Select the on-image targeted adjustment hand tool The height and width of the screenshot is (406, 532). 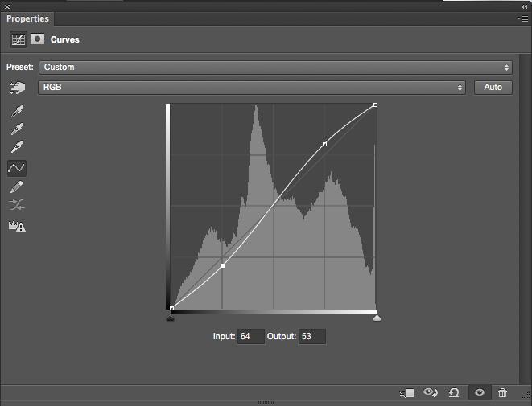point(17,87)
